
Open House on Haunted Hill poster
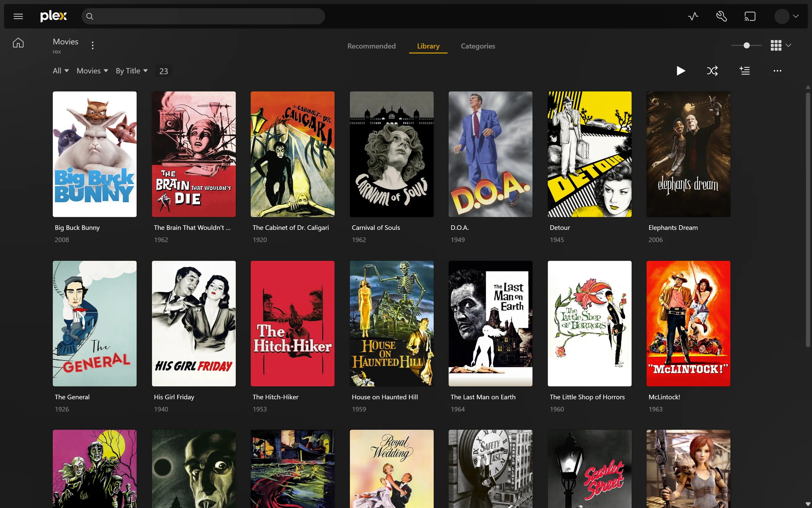(x=391, y=323)
